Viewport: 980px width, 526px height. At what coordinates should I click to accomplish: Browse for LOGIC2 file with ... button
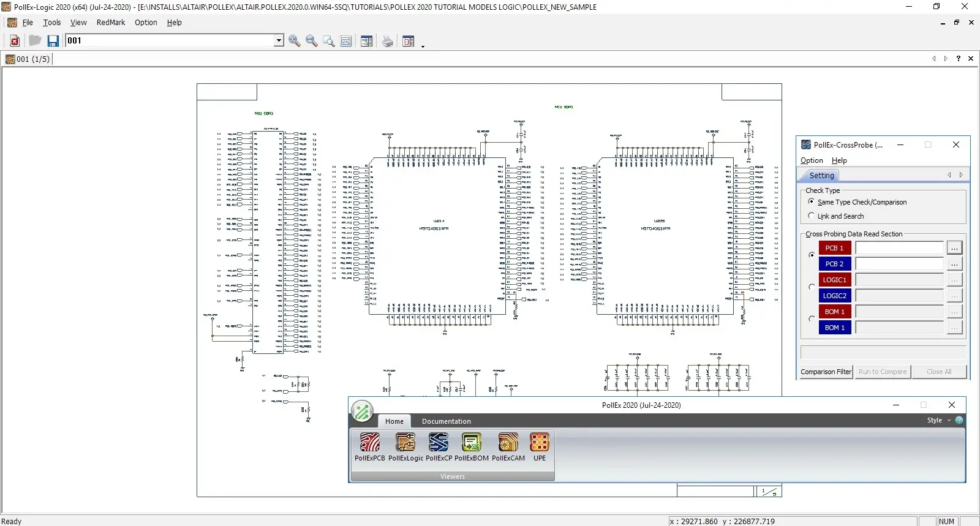[x=954, y=296]
